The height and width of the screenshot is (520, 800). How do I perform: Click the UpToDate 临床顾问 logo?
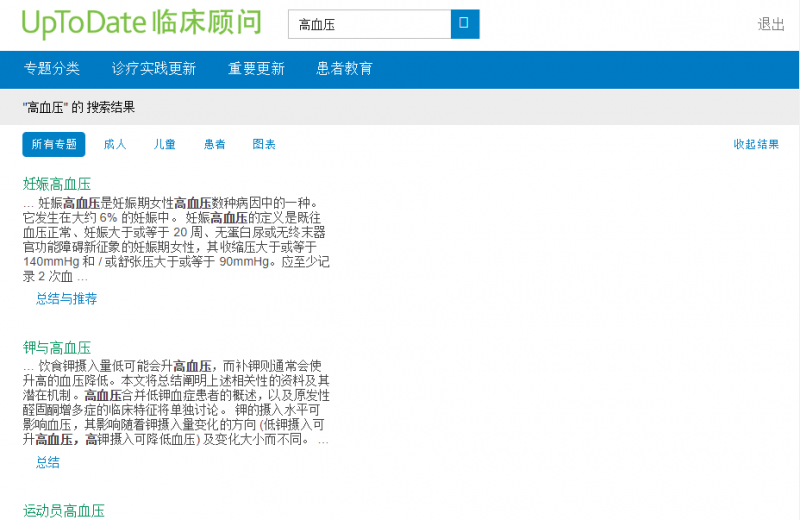pos(141,23)
